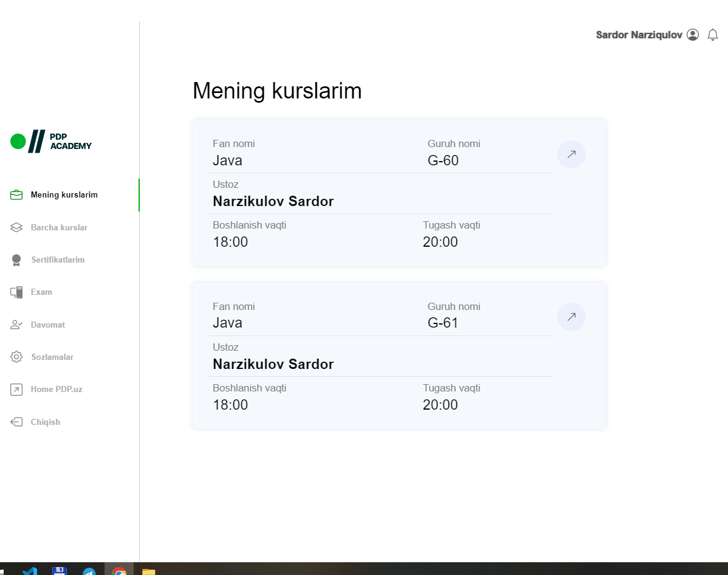Click the Home PDP.uz external link icon
The height and width of the screenshot is (575, 728).
(x=16, y=390)
